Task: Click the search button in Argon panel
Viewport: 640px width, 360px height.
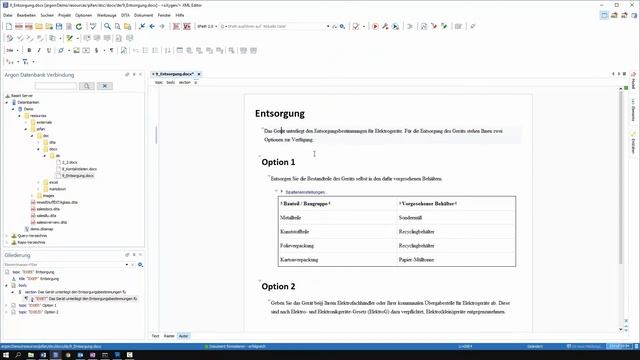Action: tap(87, 86)
